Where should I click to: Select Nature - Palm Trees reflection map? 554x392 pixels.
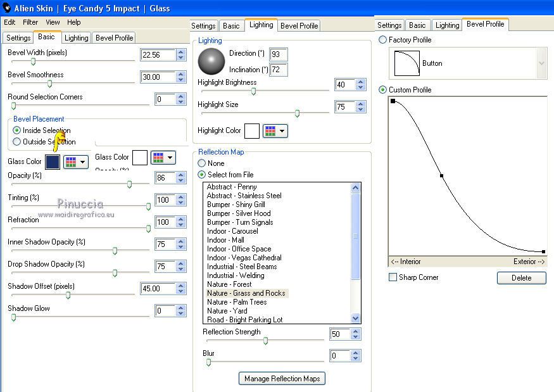[237, 302]
